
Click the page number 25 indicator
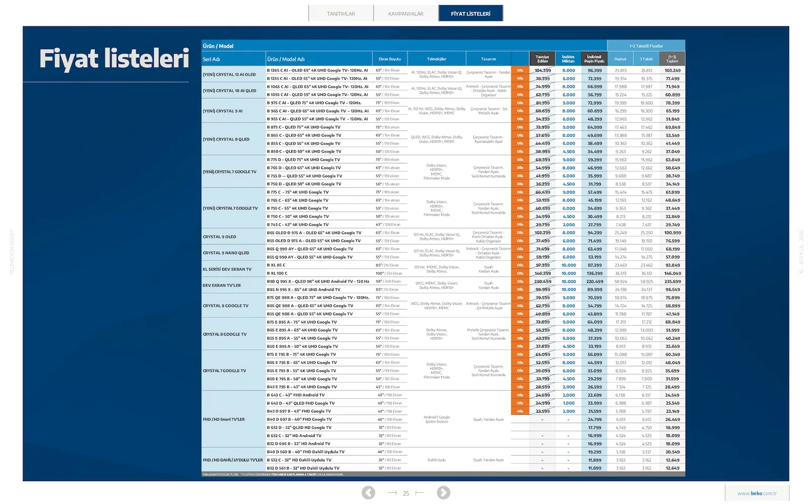pos(406,493)
